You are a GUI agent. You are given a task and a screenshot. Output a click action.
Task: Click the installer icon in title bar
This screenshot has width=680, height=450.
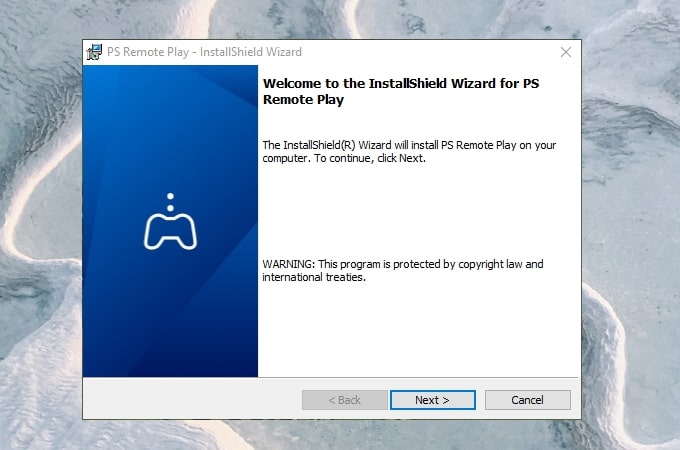95,52
